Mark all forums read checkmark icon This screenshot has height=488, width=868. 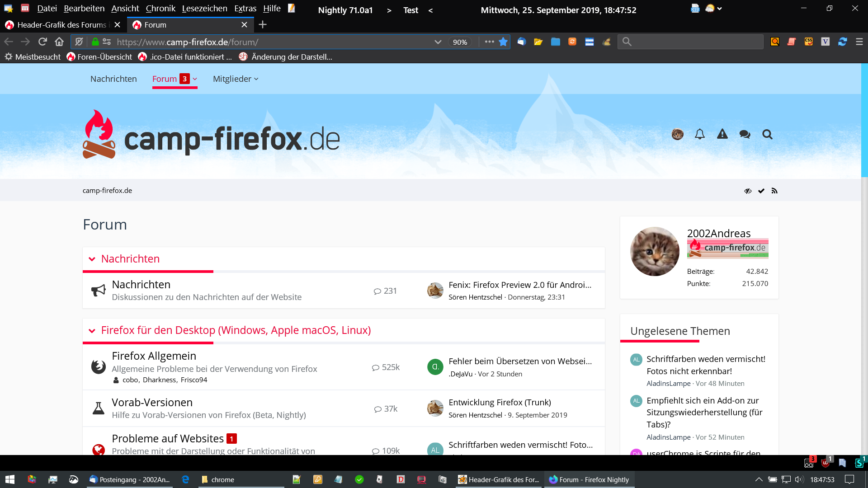(761, 191)
